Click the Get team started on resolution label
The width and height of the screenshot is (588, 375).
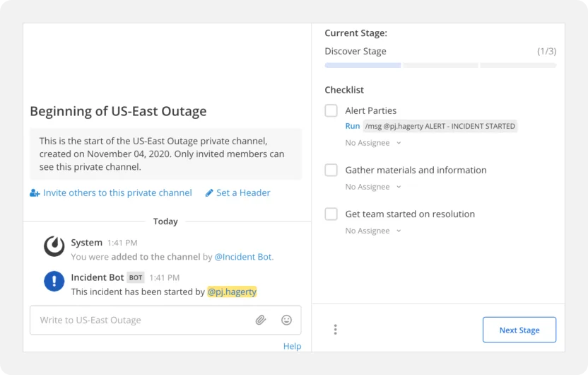point(410,214)
